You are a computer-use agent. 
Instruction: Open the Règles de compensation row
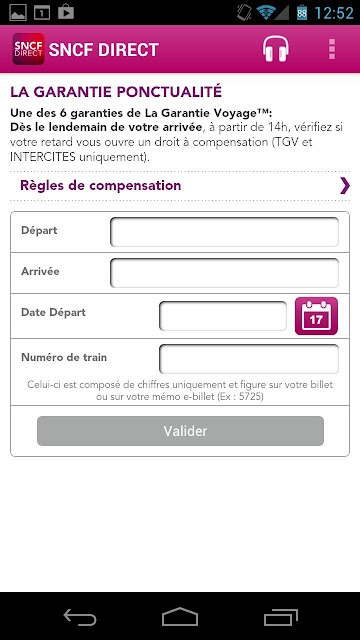tap(180, 186)
